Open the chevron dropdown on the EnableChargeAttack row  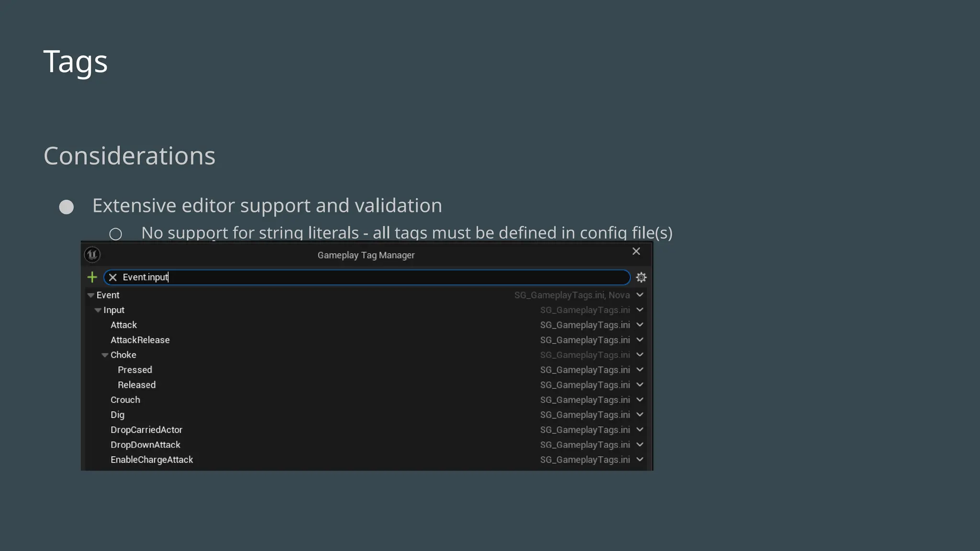point(640,459)
